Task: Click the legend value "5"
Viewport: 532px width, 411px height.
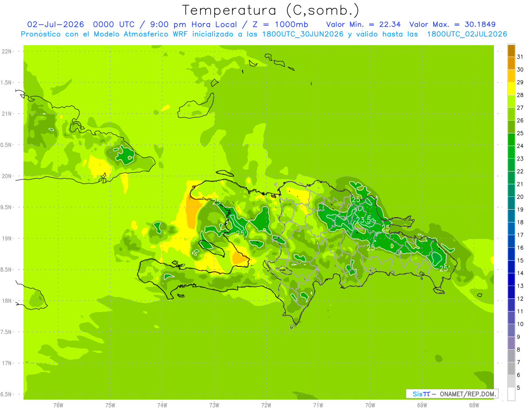Action: (x=519, y=388)
